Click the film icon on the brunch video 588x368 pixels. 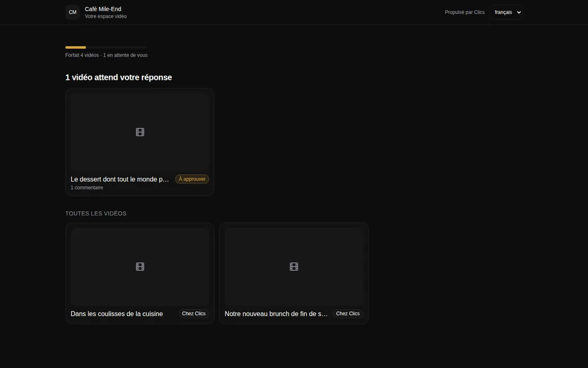[x=294, y=267]
